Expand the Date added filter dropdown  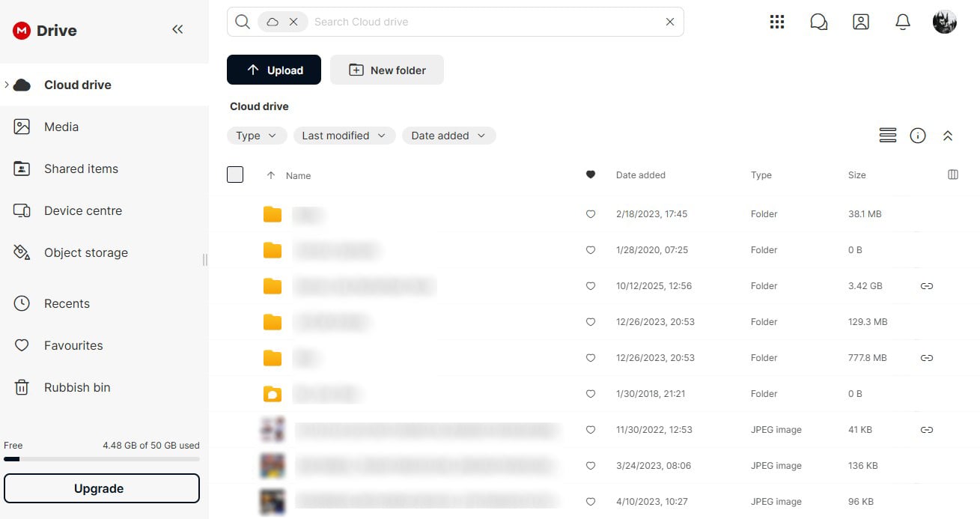[449, 136]
